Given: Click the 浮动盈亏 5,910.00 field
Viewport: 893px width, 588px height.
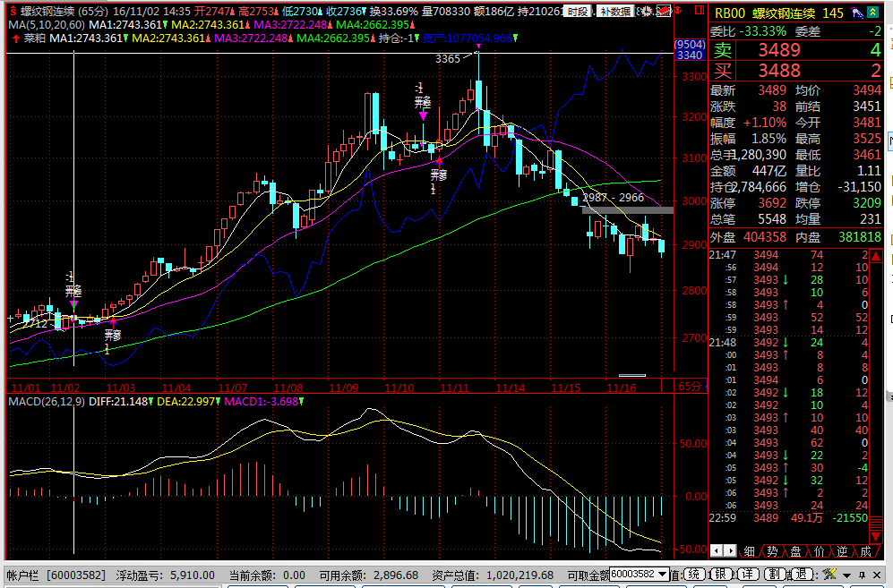Looking at the screenshot, I should (x=166, y=575).
